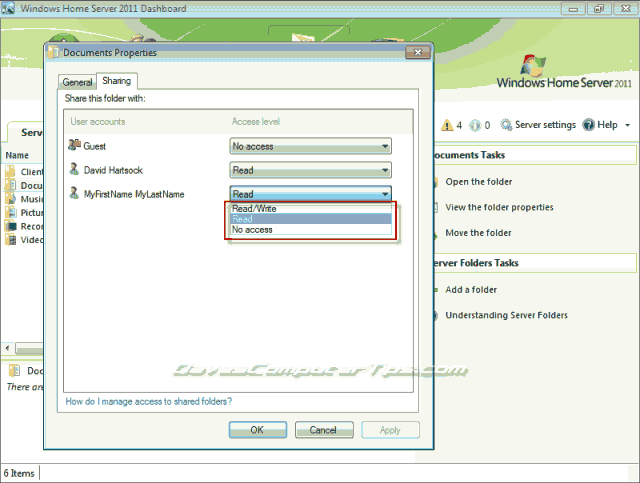Click the Pictures folder icon in list
Viewport: 640px width, 483px height.
(x=11, y=212)
